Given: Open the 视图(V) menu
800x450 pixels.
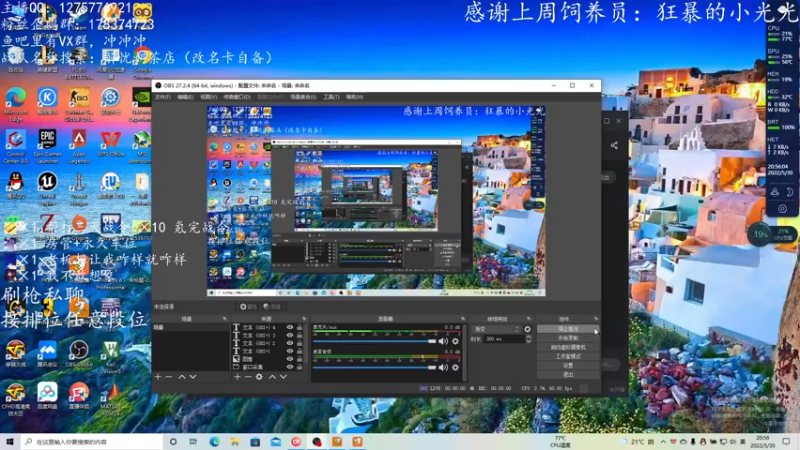Looking at the screenshot, I should pos(209,97).
